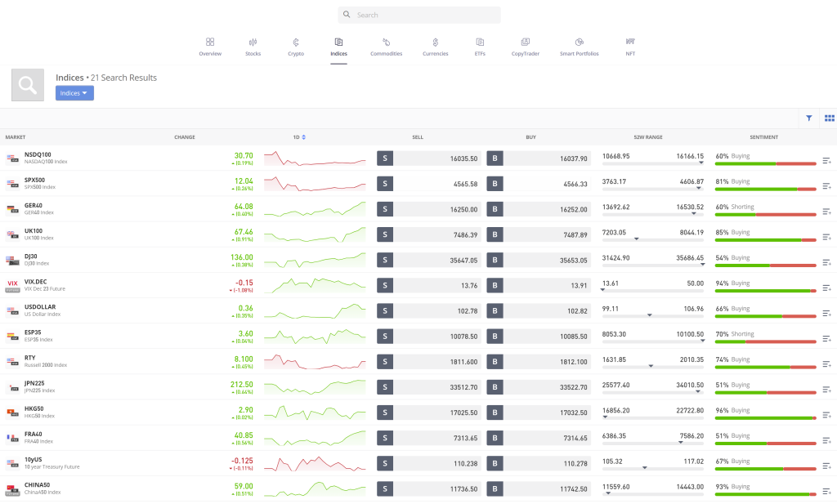Click the watchlist icon on the NSDQ100 row
Viewport: 837px width, 504px height.
pos(826,160)
